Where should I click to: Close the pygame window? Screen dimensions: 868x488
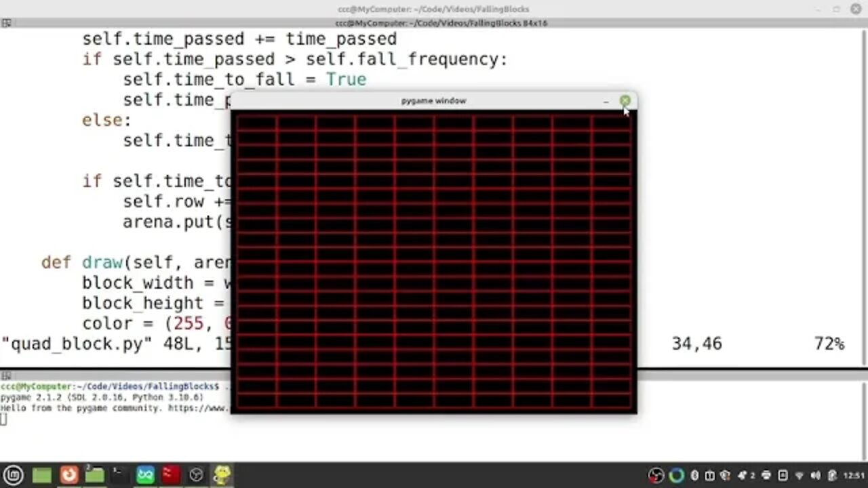[625, 101]
